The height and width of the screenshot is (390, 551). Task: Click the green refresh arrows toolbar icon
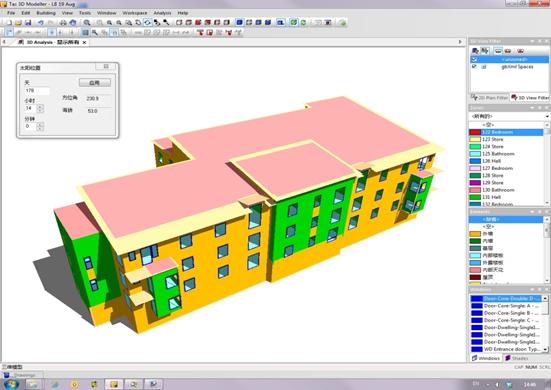pyautogui.click(x=303, y=22)
